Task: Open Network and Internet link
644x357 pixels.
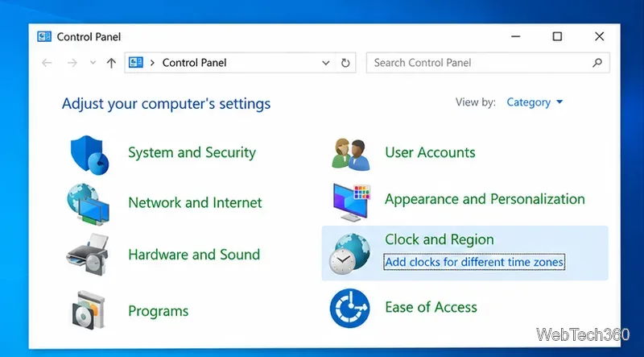Action: [195, 203]
